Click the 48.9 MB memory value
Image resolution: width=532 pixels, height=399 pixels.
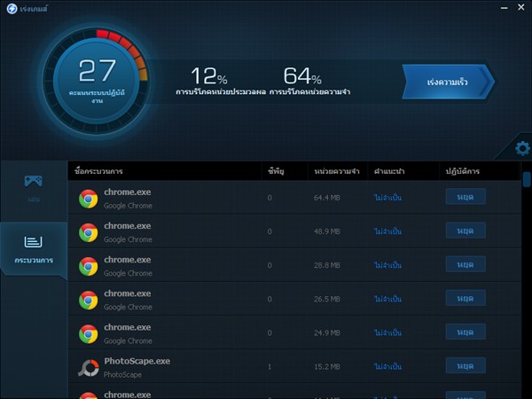[326, 231]
